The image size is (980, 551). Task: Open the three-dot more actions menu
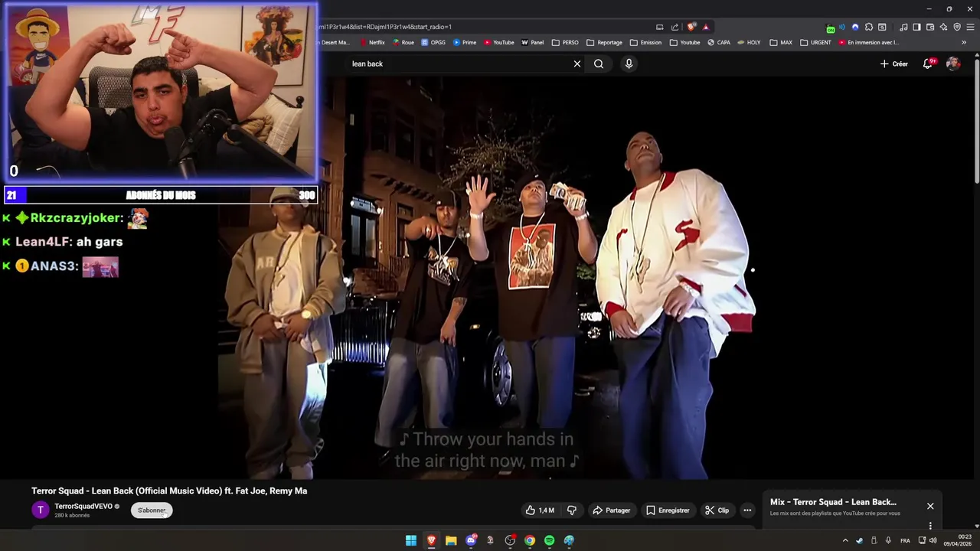747,510
